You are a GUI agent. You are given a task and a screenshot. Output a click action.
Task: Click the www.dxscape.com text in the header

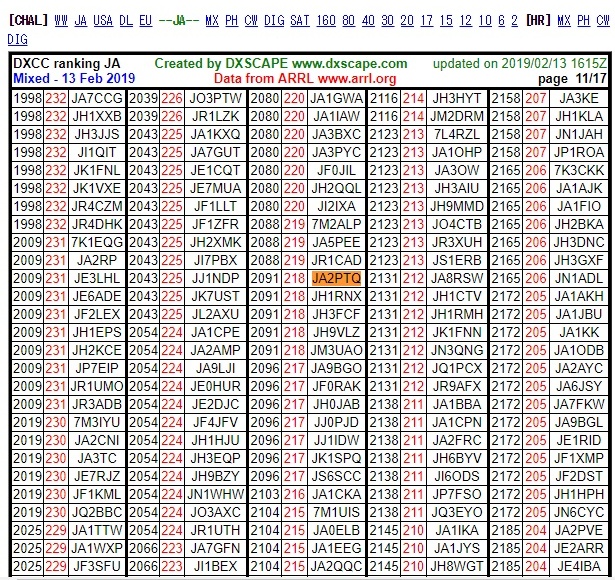point(349,64)
